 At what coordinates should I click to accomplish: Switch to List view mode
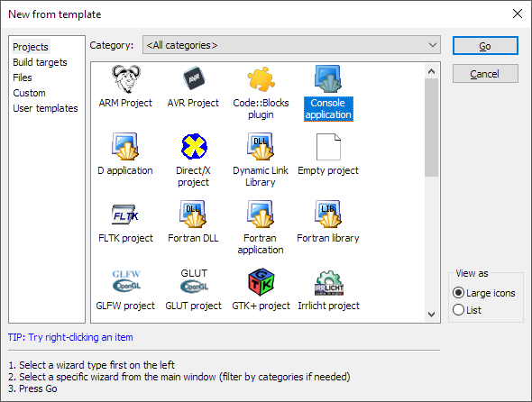pos(467,310)
